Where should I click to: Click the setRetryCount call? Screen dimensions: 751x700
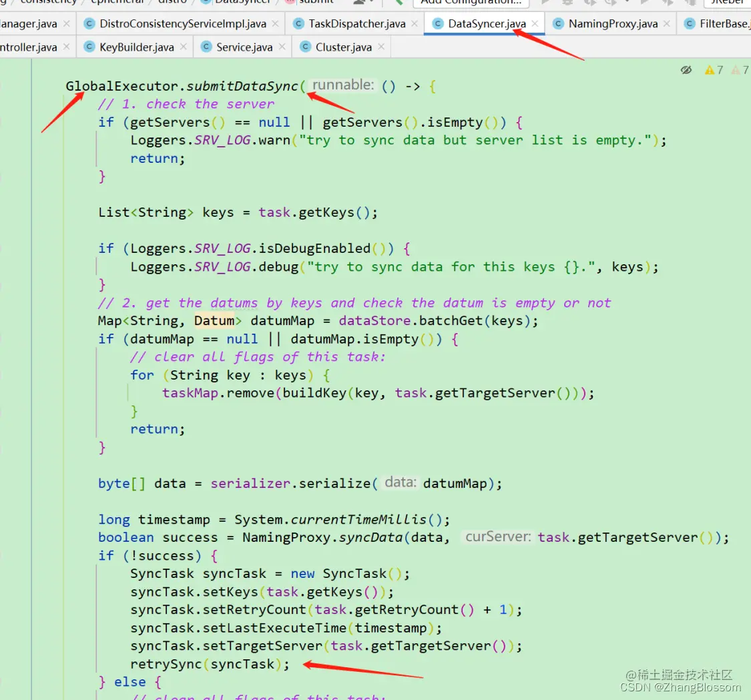tap(254, 610)
